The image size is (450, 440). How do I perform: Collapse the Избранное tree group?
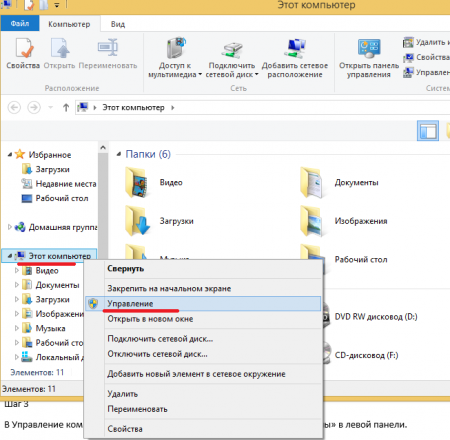coord(10,154)
